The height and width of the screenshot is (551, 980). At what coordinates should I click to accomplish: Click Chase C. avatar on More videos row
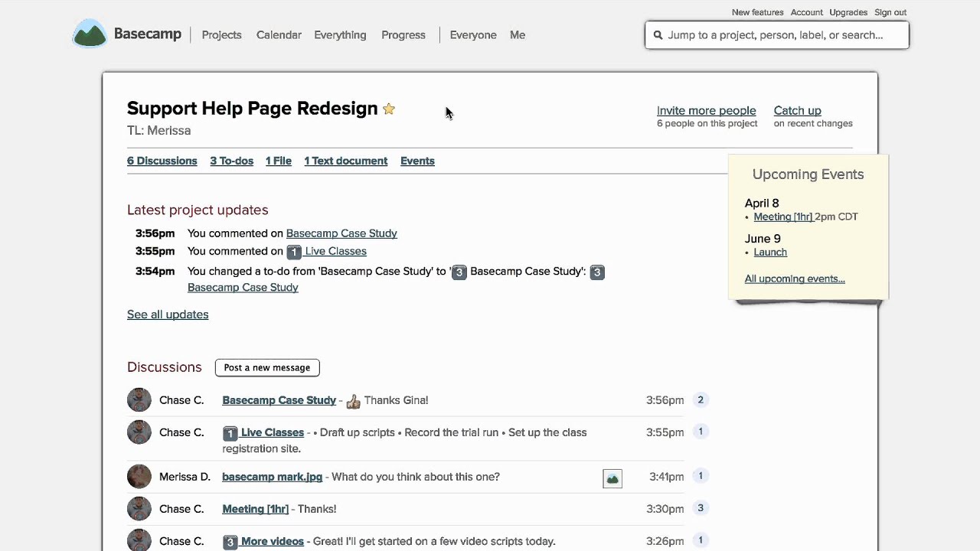pyautogui.click(x=139, y=540)
